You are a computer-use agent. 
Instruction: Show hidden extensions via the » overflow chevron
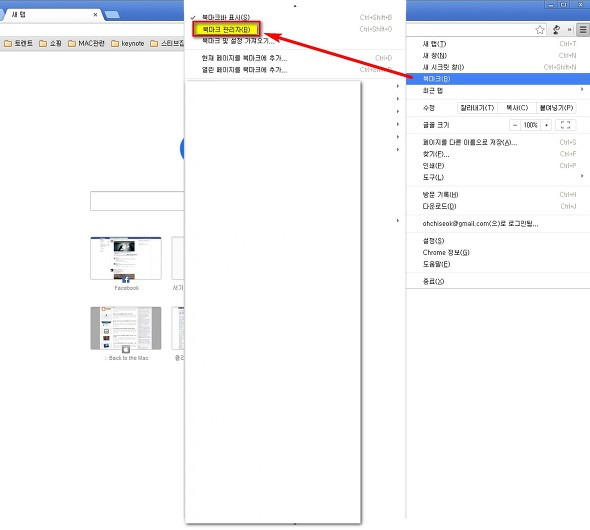tap(570, 30)
